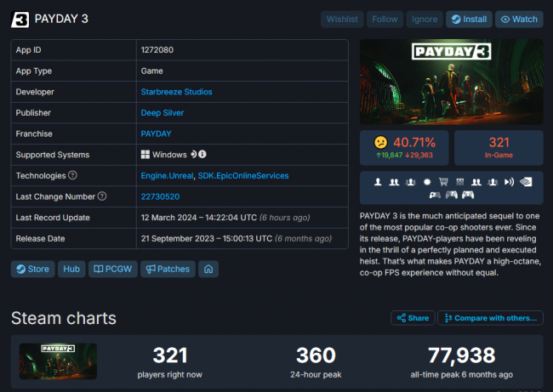Click the help icon beside Technologies

tap(72, 175)
